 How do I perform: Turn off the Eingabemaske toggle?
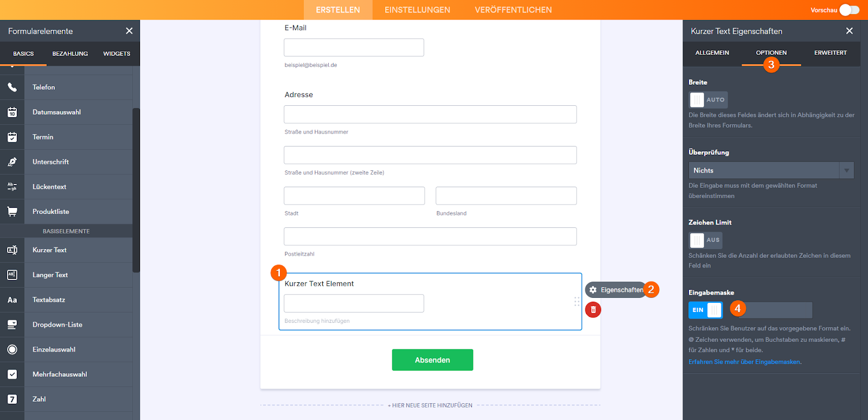[706, 310]
